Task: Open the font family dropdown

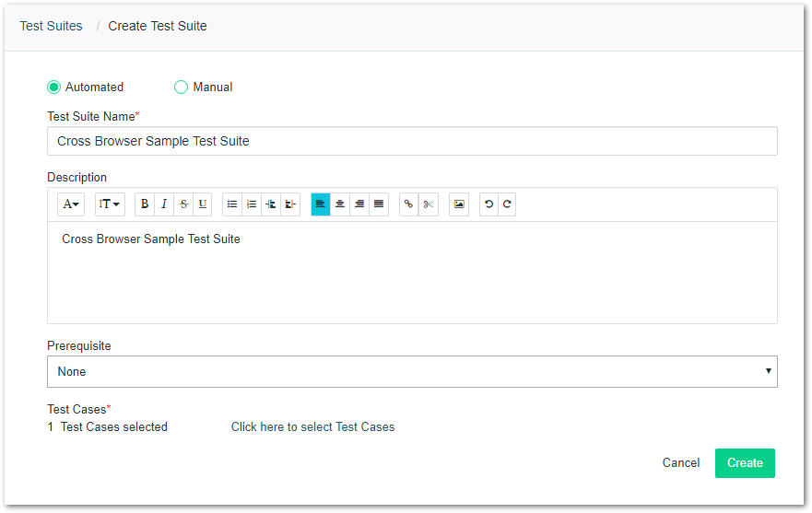Action: click(71, 204)
